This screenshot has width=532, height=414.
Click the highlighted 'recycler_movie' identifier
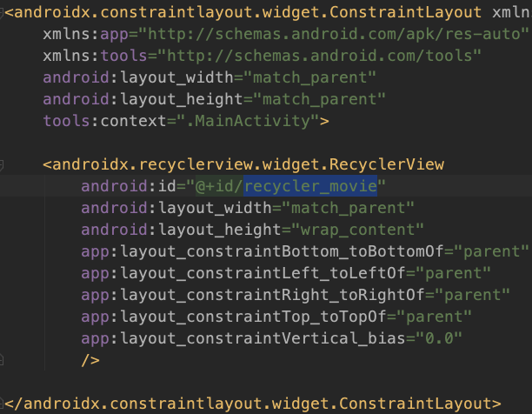[310, 186]
